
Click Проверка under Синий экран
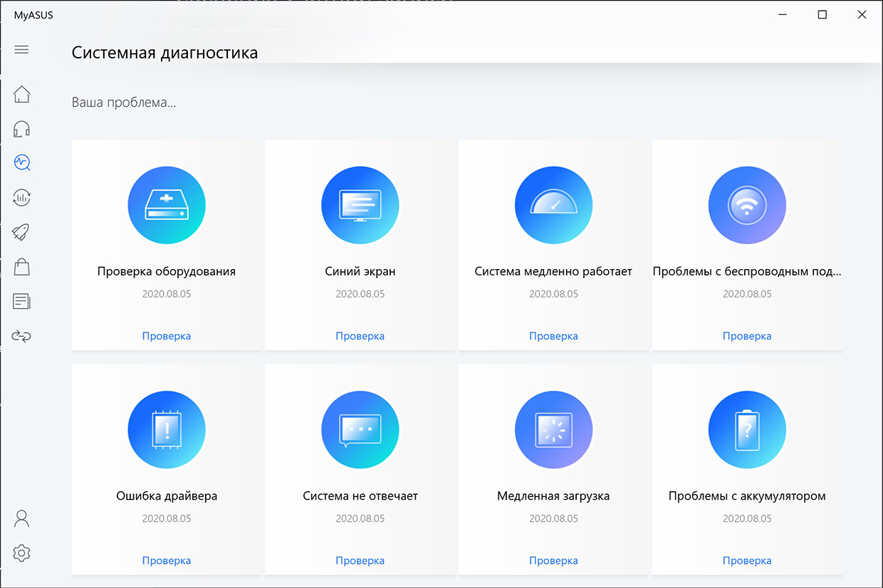360,336
